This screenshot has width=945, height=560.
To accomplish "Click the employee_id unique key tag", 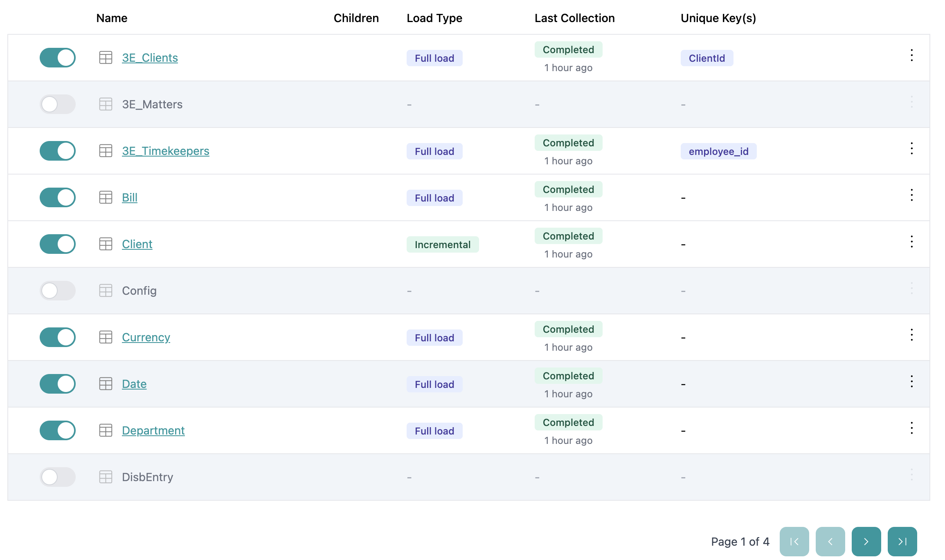I will click(718, 151).
